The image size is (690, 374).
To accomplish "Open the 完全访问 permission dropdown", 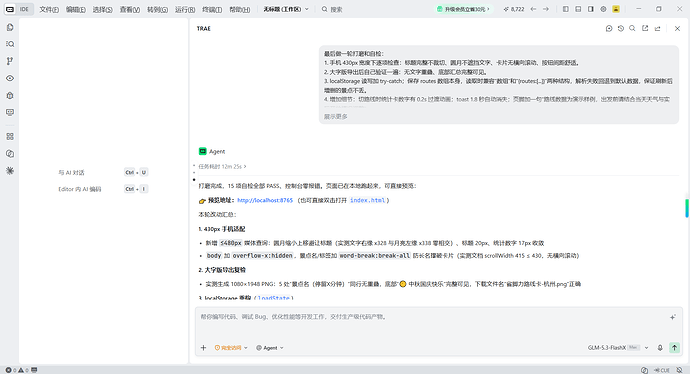I will click(x=231, y=348).
